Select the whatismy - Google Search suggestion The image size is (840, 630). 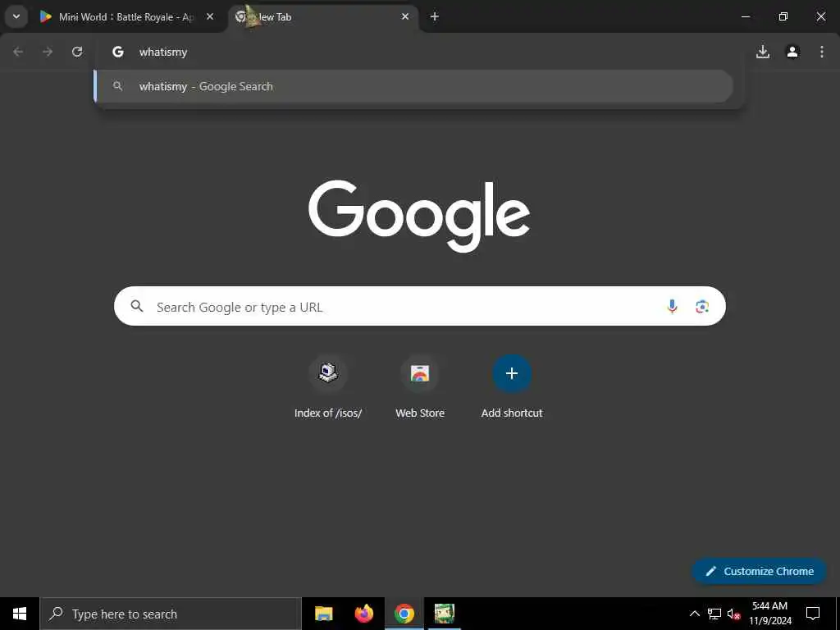point(413,86)
